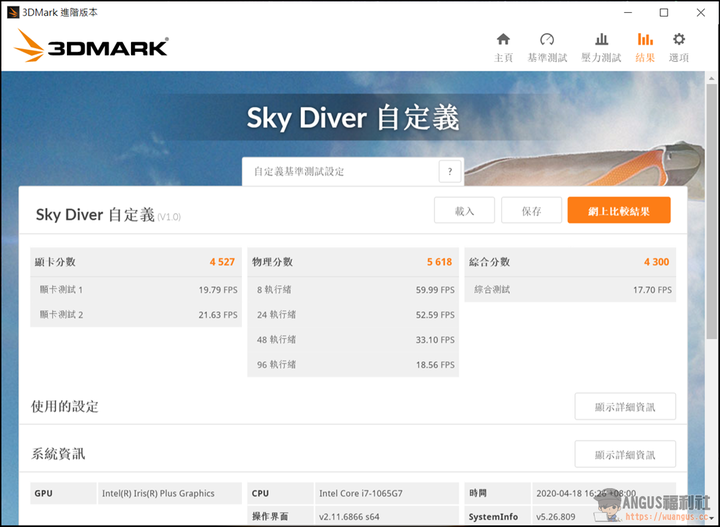This screenshot has width=720, height=527.
Task: Click the 物理分數 heading label
Action: click(x=272, y=262)
